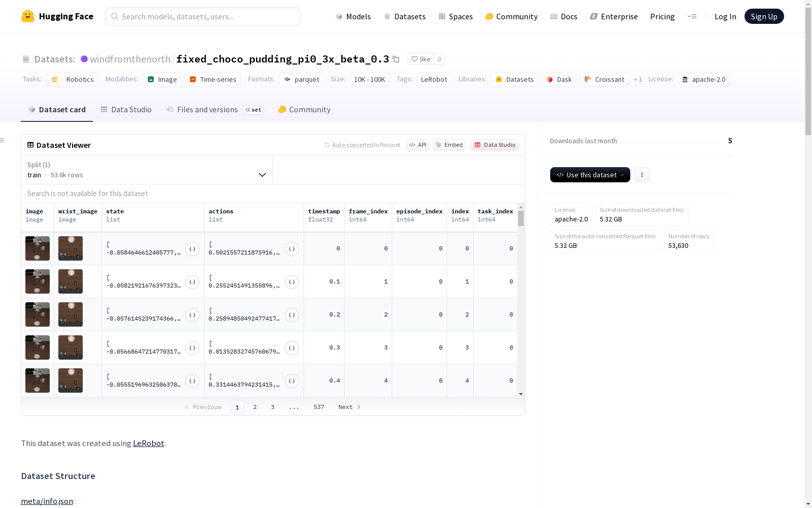This screenshot has height=508, width=812.
Task: Open the image thumbnail in the timestamp 0.2 row
Action: click(x=38, y=314)
